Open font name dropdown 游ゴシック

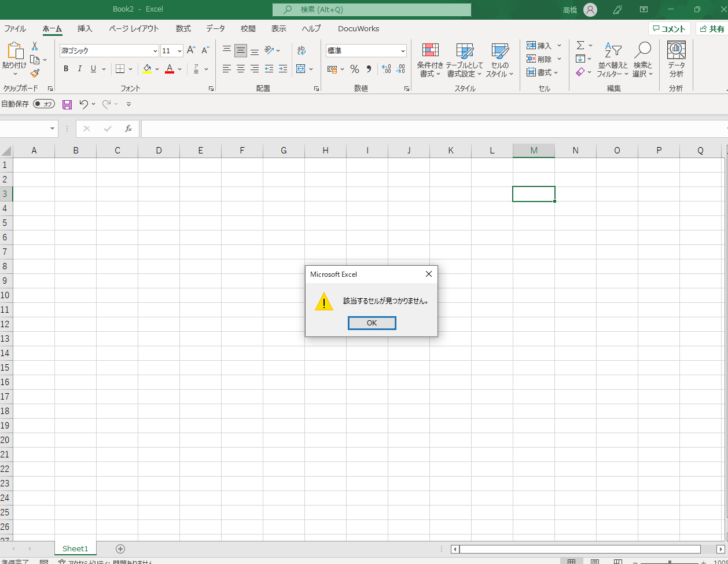pos(155,51)
